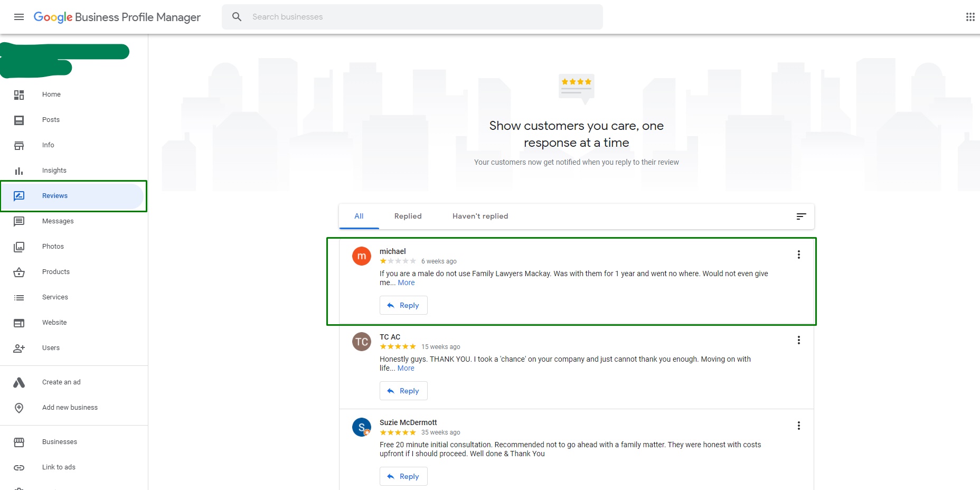
Task: Open the Google apps grid icon
Action: point(970,17)
